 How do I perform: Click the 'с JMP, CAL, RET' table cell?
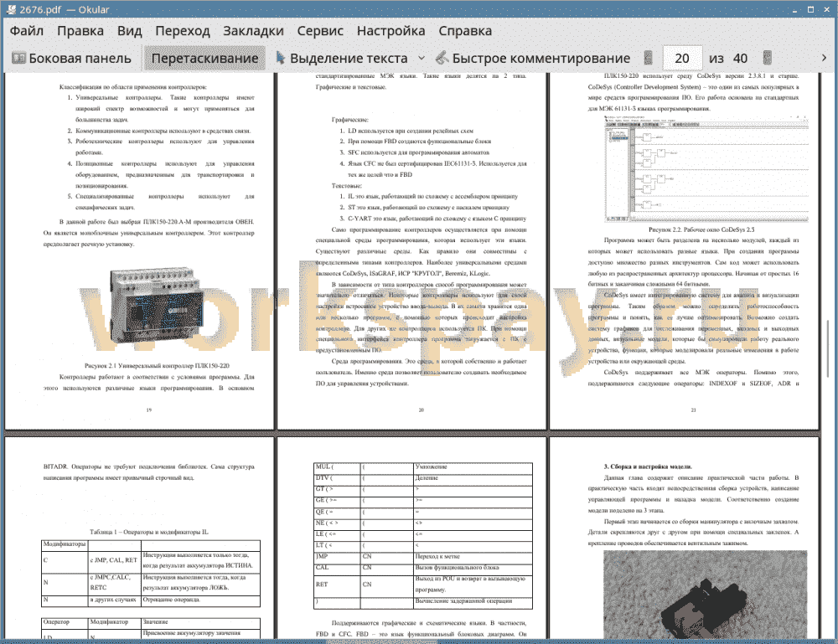(114, 561)
